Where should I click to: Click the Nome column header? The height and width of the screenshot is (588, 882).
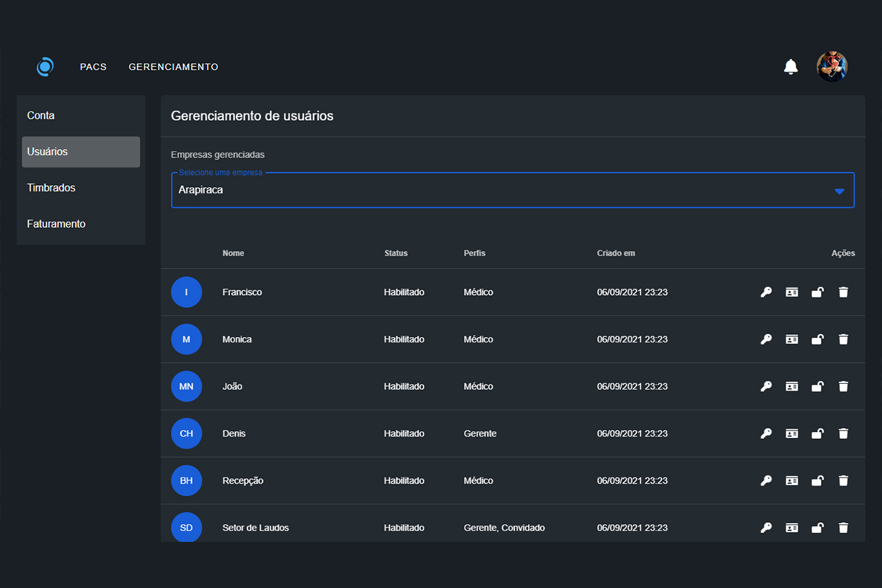(233, 253)
